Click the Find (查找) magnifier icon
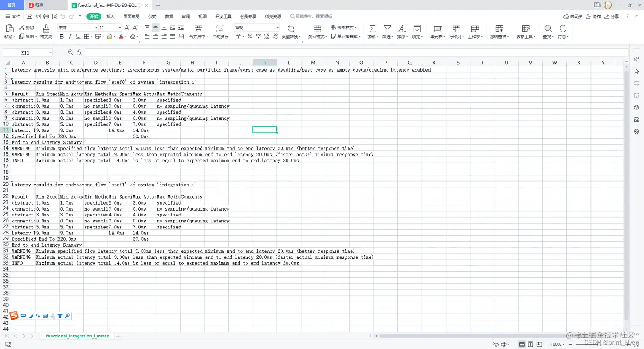This screenshot has width=644, height=349. pyautogui.click(x=548, y=29)
